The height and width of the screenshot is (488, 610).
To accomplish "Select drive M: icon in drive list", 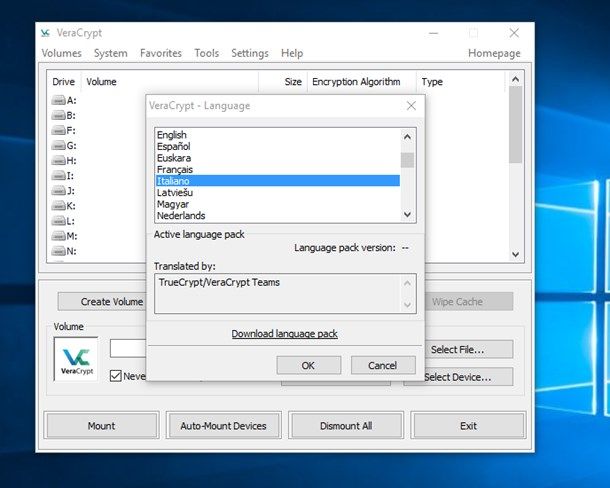I will 58,236.
